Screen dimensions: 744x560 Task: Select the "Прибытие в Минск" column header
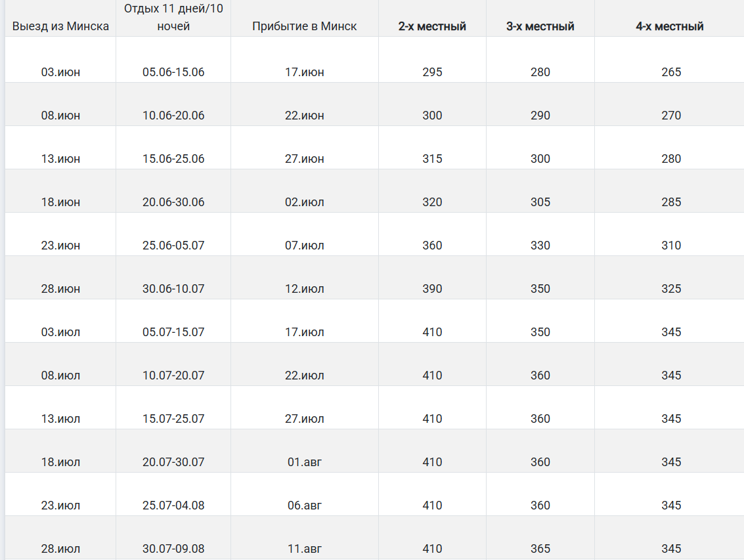pyautogui.click(x=305, y=26)
